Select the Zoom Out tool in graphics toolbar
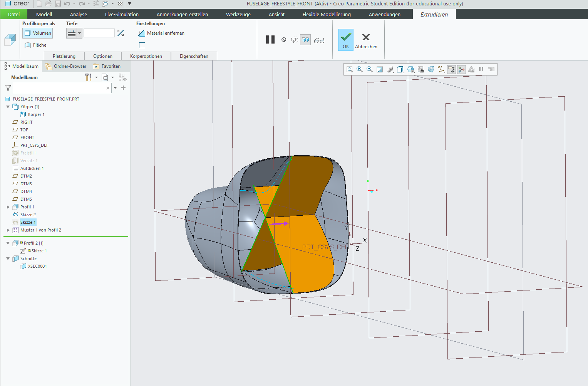 pyautogui.click(x=370, y=69)
